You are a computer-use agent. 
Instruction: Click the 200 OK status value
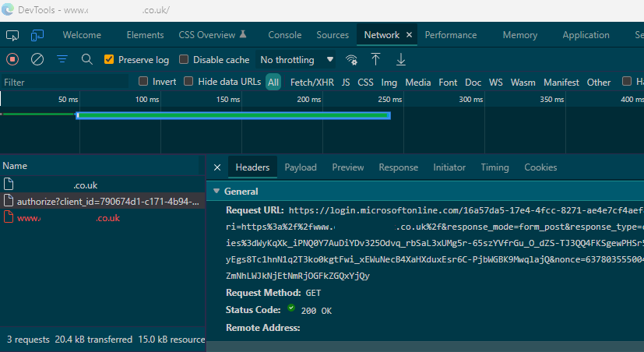(316, 311)
